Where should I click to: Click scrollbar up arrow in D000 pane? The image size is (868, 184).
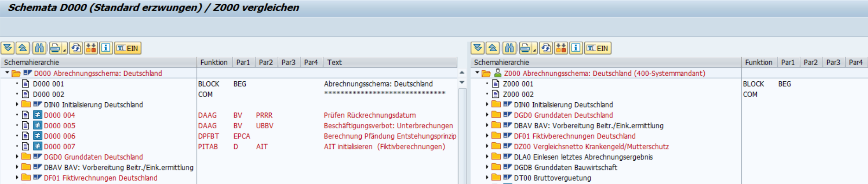click(x=462, y=73)
